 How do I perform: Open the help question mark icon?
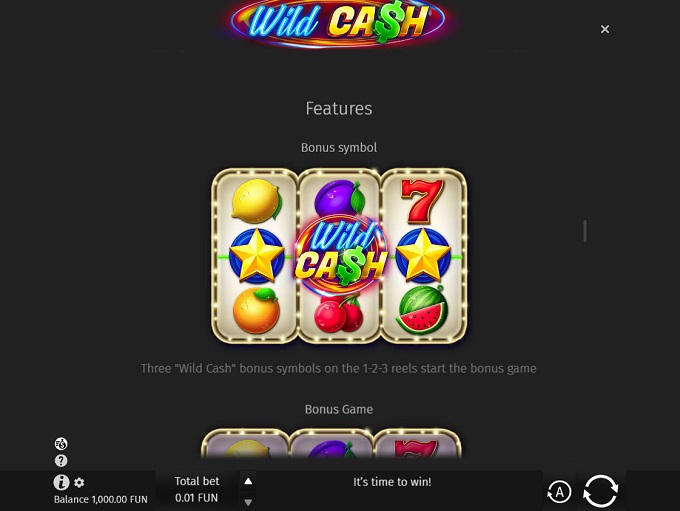tap(61, 460)
